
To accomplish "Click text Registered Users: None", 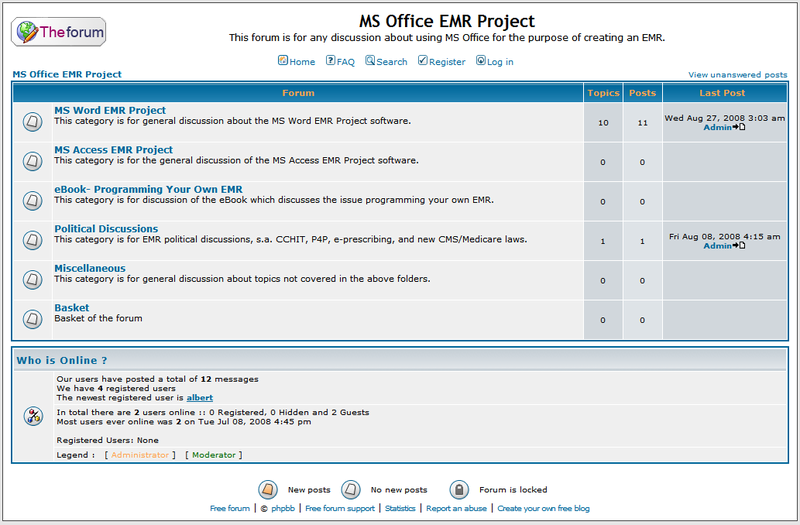I will pyautogui.click(x=108, y=440).
